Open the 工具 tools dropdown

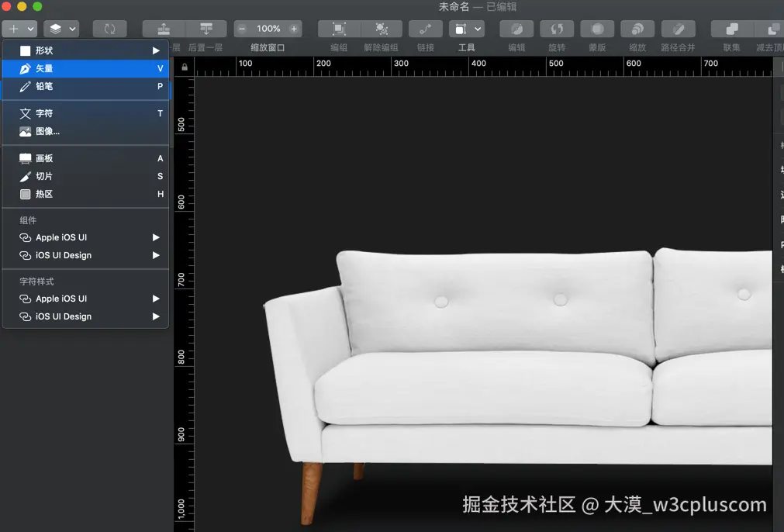point(467,29)
